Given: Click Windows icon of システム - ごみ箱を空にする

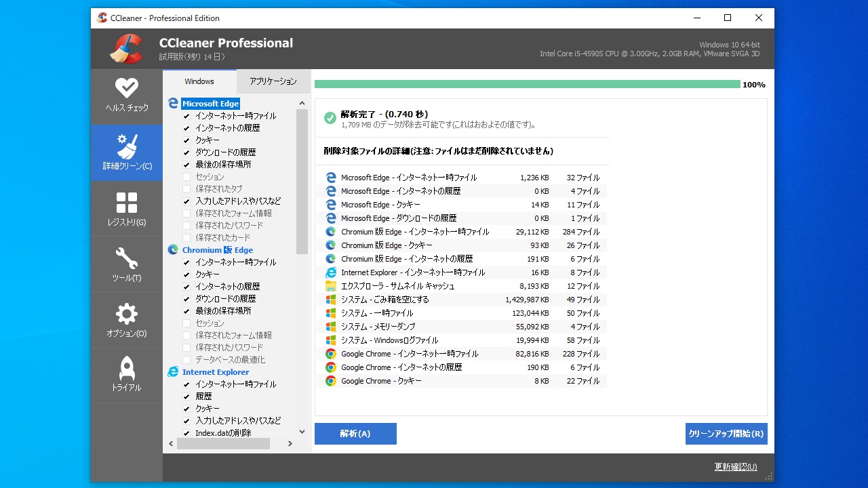Looking at the screenshot, I should (331, 300).
